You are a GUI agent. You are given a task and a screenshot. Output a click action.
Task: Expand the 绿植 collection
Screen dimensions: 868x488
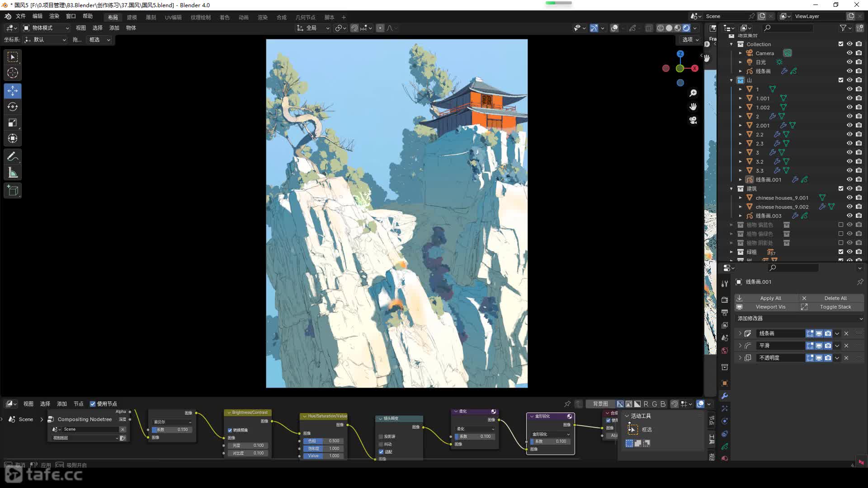click(x=731, y=252)
